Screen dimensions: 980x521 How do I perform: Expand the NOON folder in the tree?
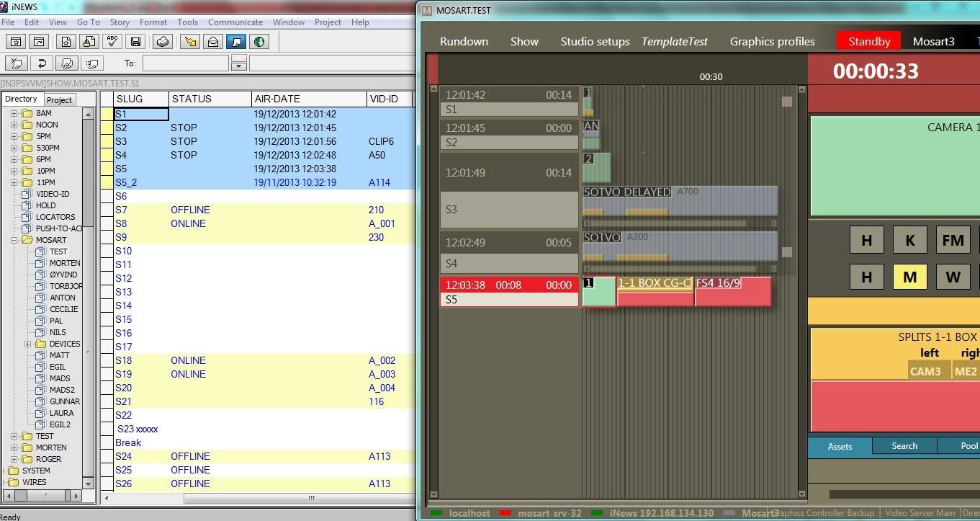tap(14, 125)
